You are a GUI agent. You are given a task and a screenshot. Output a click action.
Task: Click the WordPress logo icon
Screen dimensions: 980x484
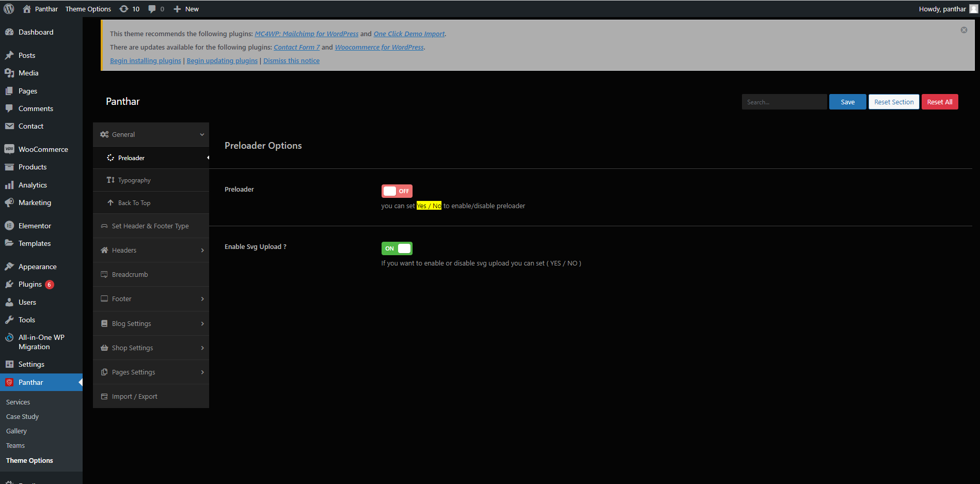(9, 9)
